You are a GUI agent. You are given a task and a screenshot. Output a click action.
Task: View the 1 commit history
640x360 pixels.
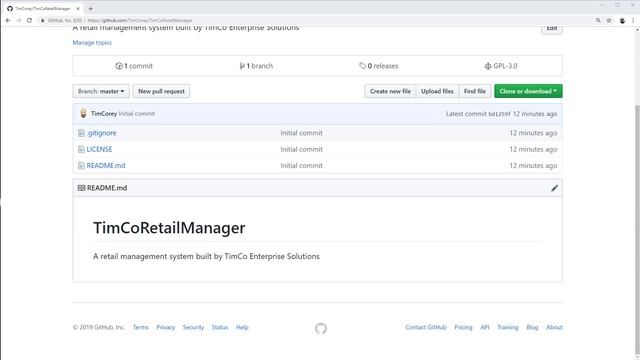click(x=134, y=66)
